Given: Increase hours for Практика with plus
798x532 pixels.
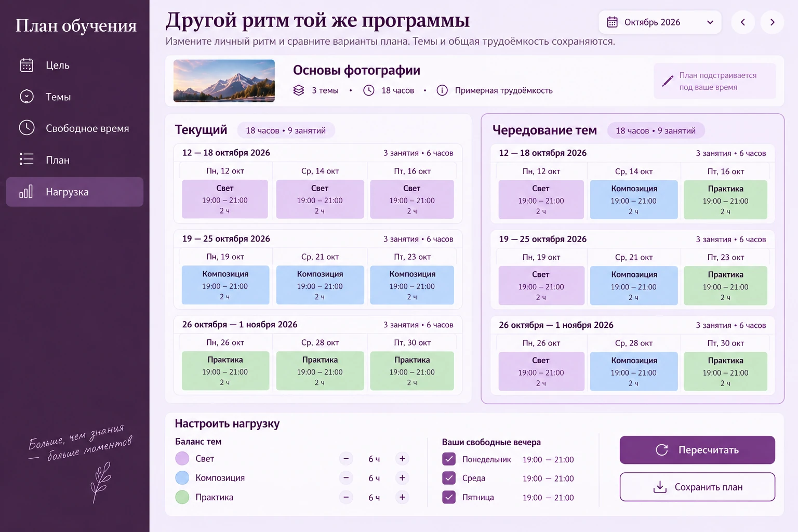Looking at the screenshot, I should (x=402, y=497).
